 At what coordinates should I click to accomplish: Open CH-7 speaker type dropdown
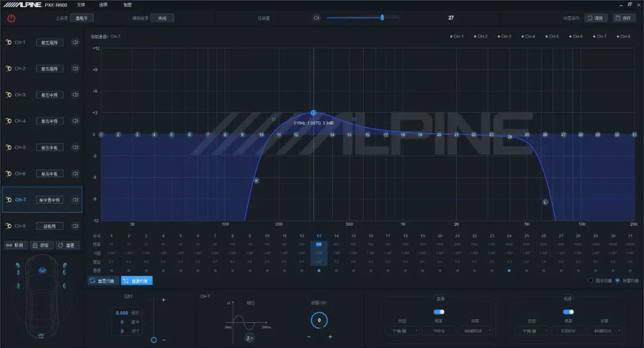tap(49, 200)
